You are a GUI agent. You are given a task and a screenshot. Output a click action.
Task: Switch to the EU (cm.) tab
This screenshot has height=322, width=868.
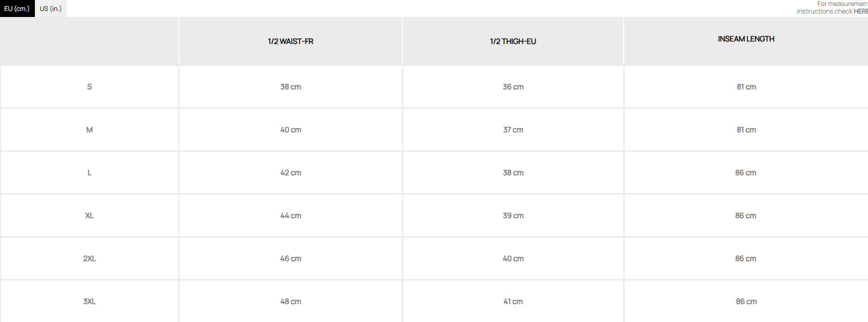click(17, 8)
